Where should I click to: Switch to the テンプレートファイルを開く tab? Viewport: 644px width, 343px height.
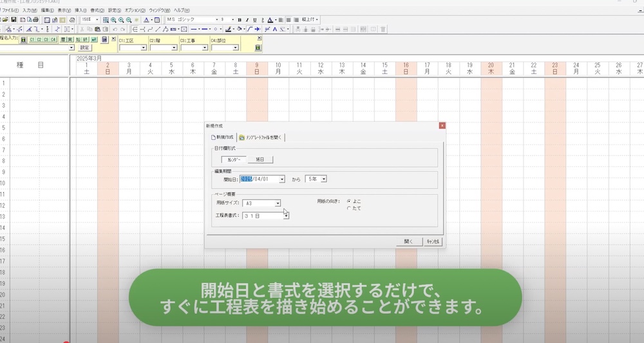(260, 137)
